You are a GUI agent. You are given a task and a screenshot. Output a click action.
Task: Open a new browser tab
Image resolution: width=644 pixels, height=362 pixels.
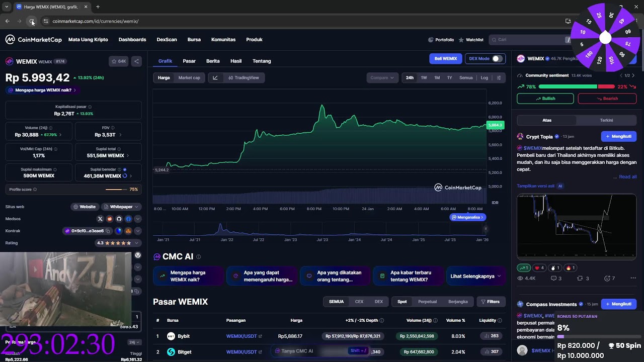coord(98,7)
